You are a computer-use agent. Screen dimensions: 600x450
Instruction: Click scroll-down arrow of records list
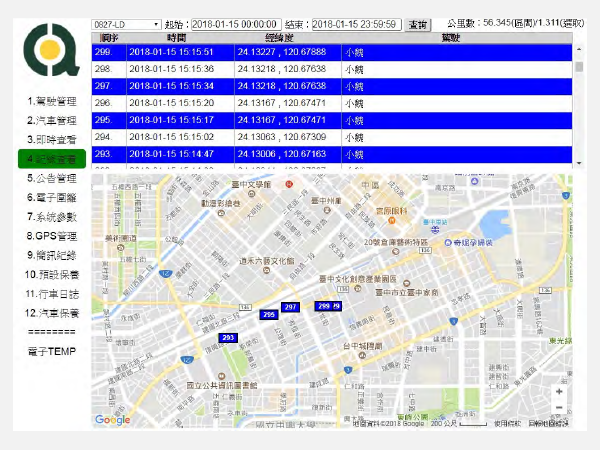click(579, 163)
